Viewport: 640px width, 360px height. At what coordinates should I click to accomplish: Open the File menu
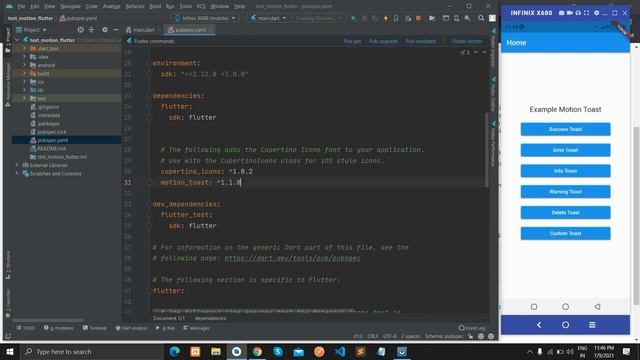pos(21,7)
